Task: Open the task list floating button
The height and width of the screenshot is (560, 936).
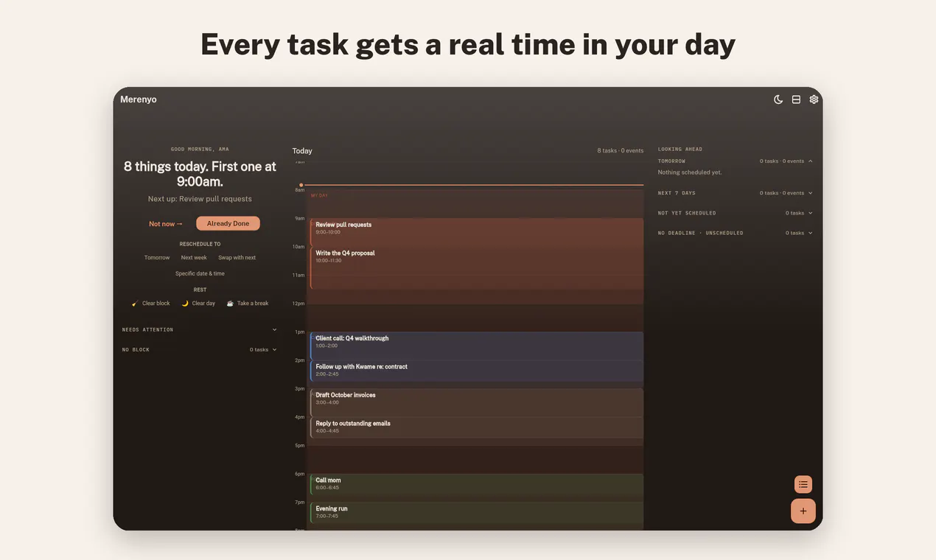Action: (x=803, y=484)
